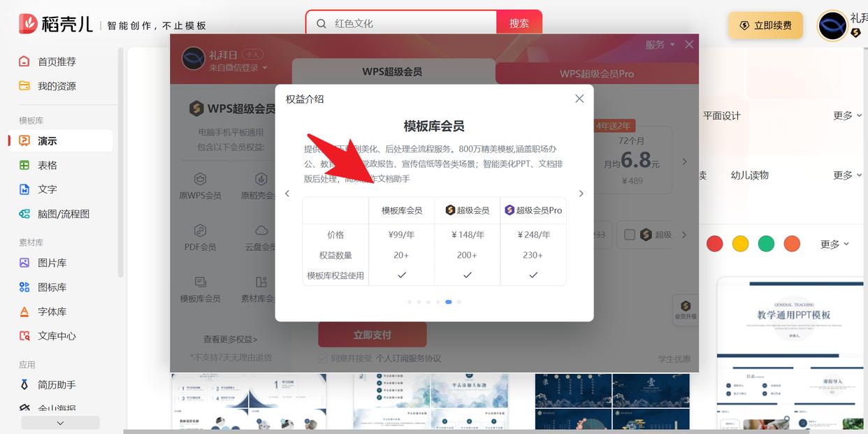Open the 文库中心 icon
The height and width of the screenshot is (434, 868).
tap(24, 336)
